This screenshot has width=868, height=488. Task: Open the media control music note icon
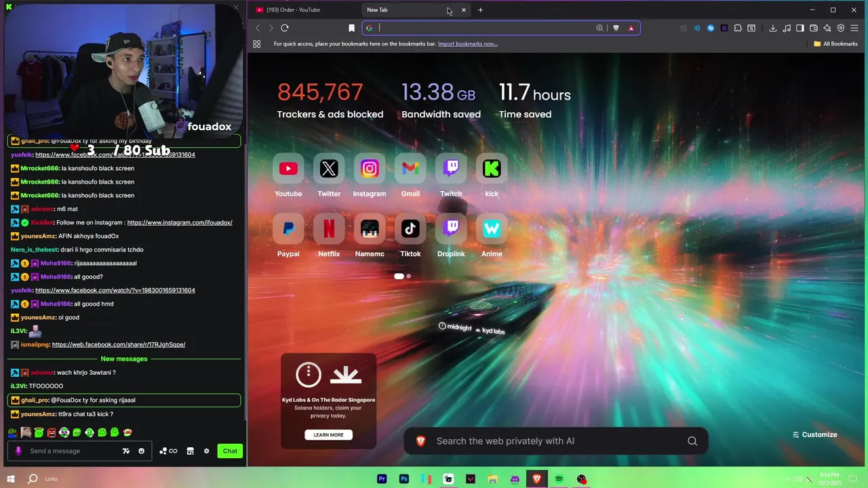(787, 28)
